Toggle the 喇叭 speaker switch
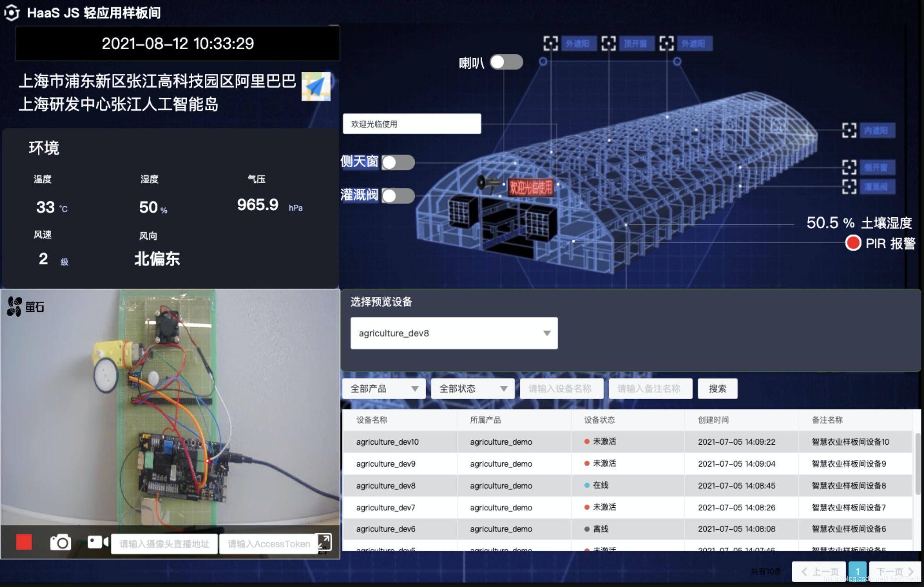The width and height of the screenshot is (924, 587). click(x=506, y=62)
